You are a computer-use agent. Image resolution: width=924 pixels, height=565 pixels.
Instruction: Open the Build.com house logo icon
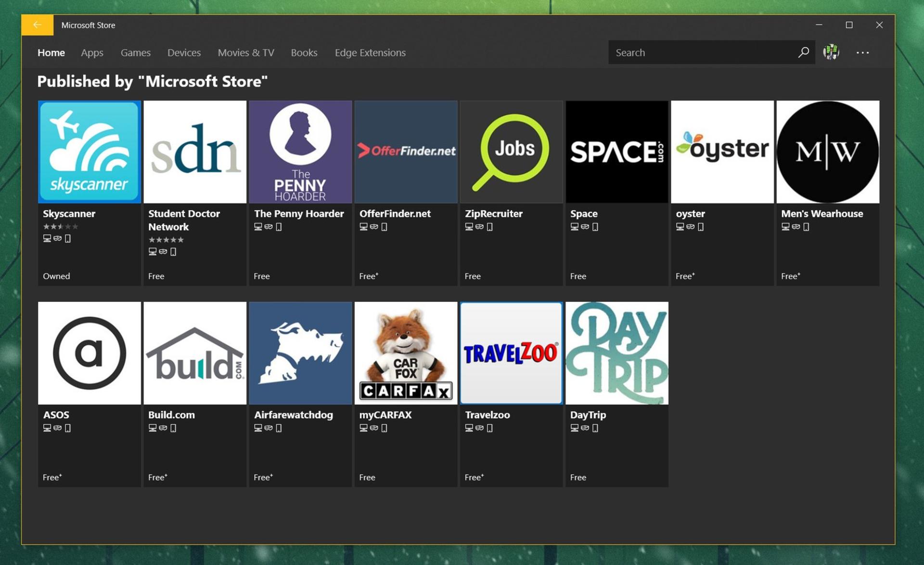tap(195, 353)
